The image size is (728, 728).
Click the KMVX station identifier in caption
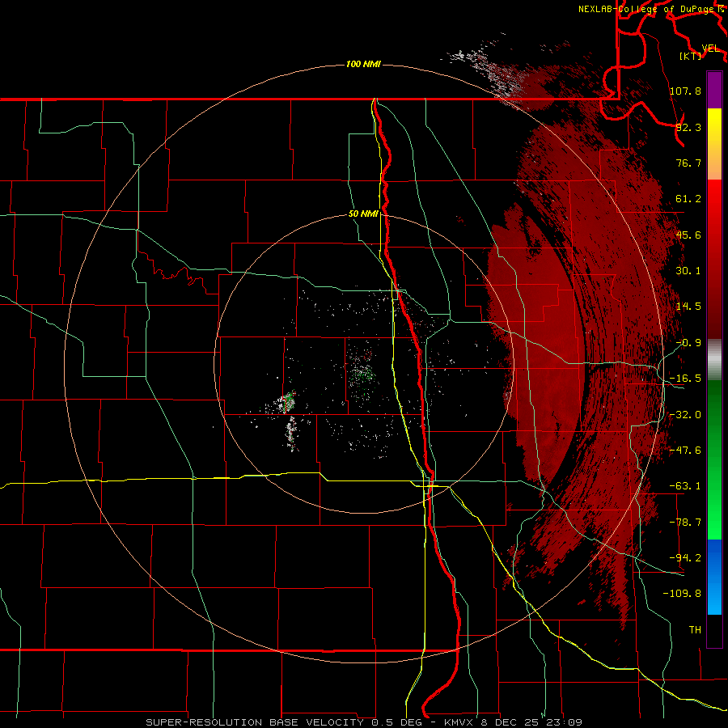[459, 722]
